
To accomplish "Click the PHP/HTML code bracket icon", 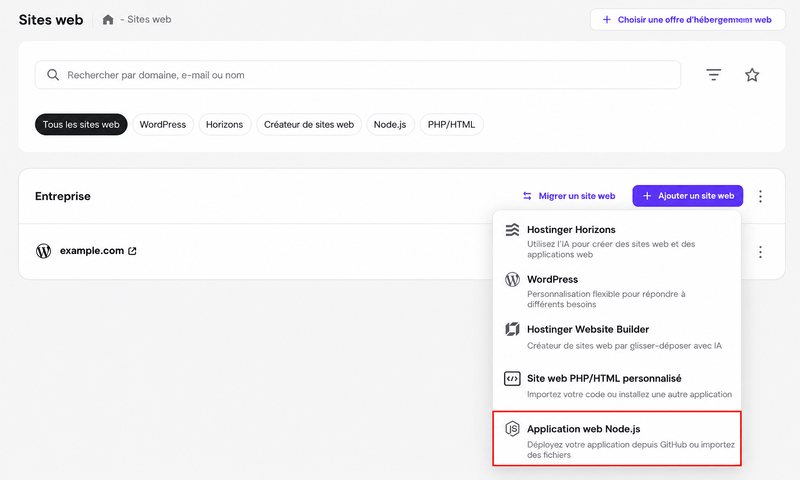I will tap(512, 378).
